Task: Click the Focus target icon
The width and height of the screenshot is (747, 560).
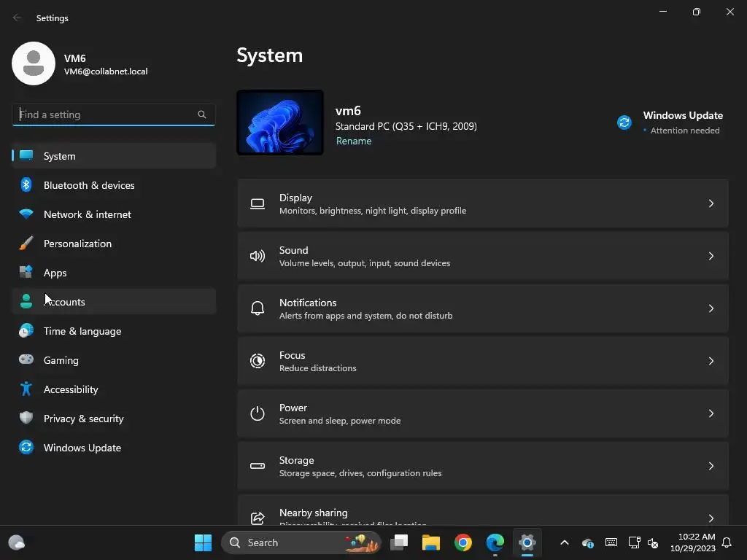Action: [x=258, y=361]
